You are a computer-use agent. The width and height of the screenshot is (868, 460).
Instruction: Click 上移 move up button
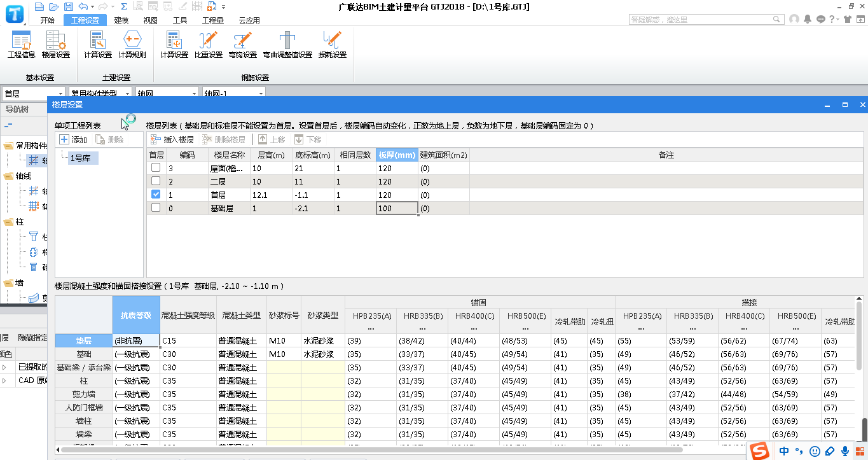point(272,139)
